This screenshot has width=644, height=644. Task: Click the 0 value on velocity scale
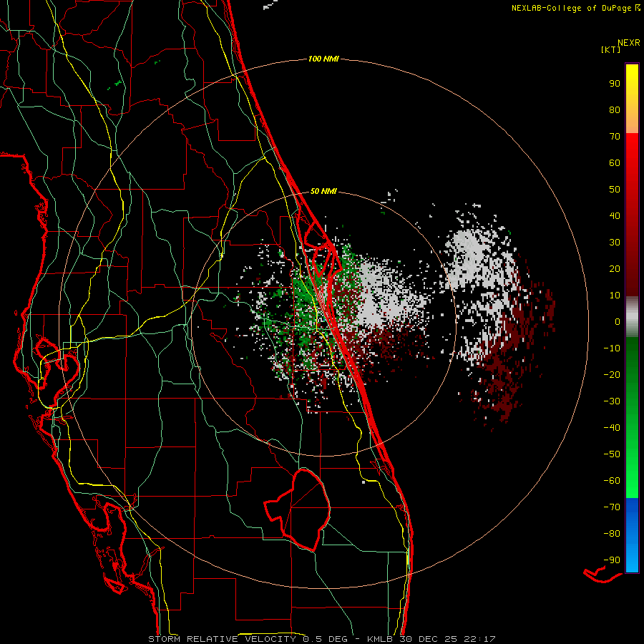[618, 321]
